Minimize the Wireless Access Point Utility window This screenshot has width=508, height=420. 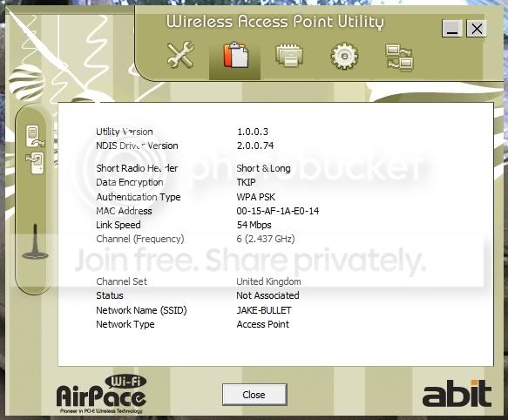click(x=452, y=29)
